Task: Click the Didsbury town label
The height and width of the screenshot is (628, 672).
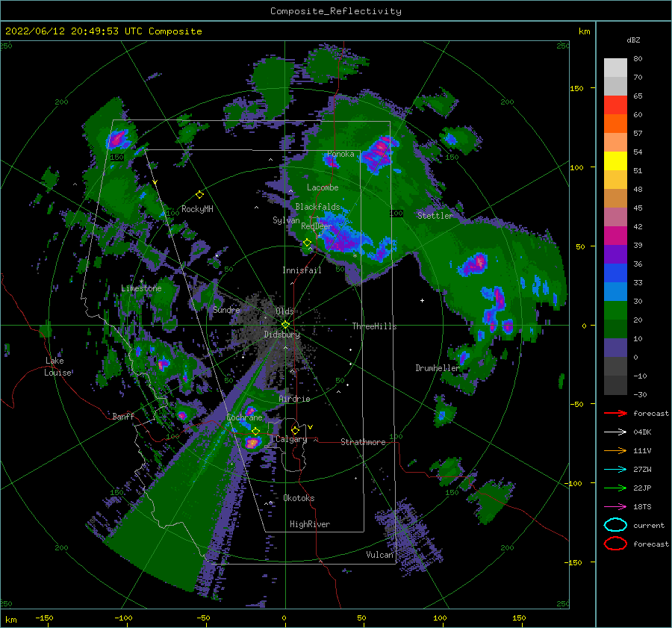Action: coord(282,335)
